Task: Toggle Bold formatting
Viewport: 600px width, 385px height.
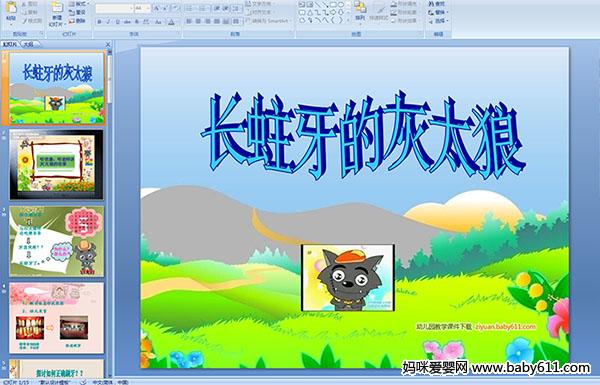Action: 99,22
